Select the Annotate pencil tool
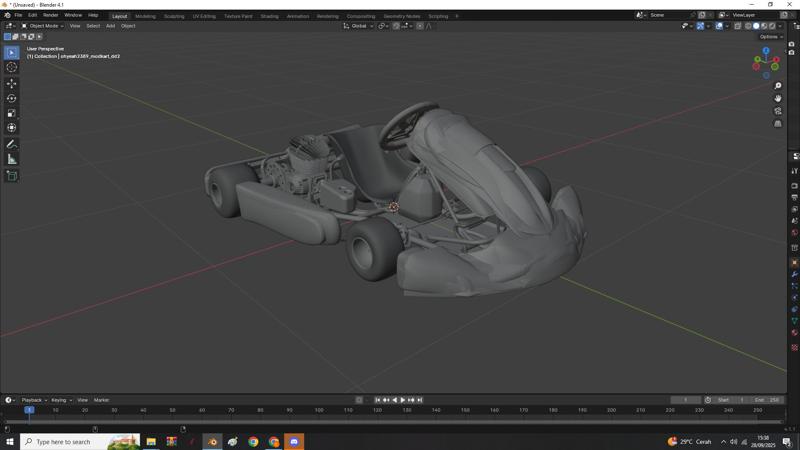 (12, 144)
